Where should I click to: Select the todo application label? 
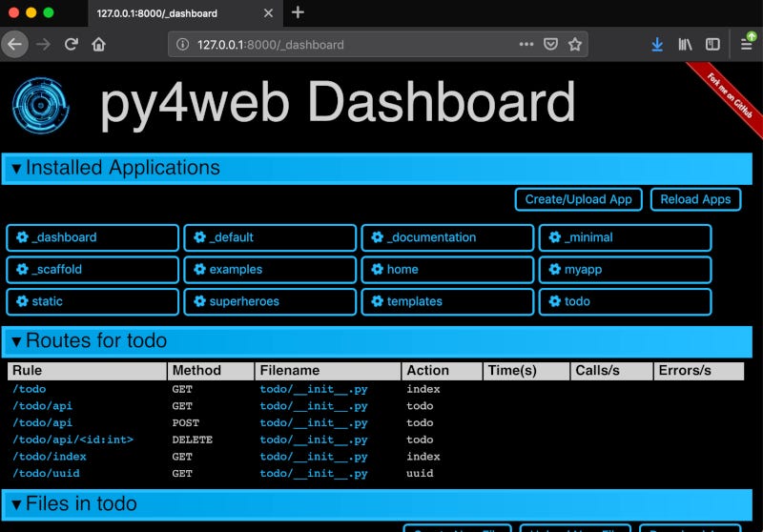(577, 301)
